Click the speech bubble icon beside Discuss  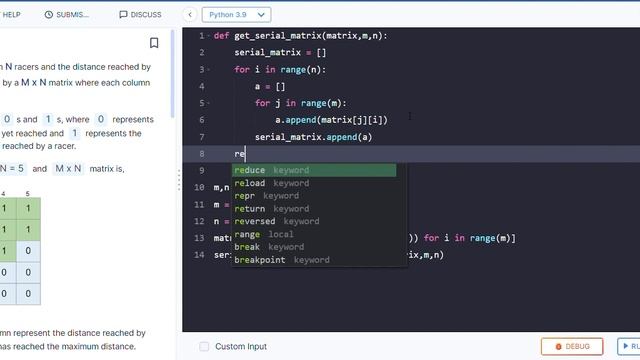[x=123, y=15]
